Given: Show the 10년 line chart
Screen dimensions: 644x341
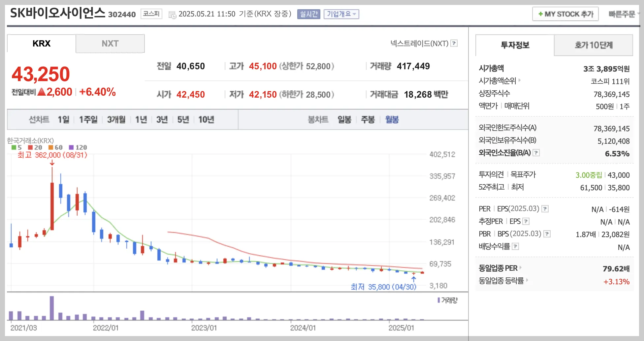Looking at the screenshot, I should (206, 119).
